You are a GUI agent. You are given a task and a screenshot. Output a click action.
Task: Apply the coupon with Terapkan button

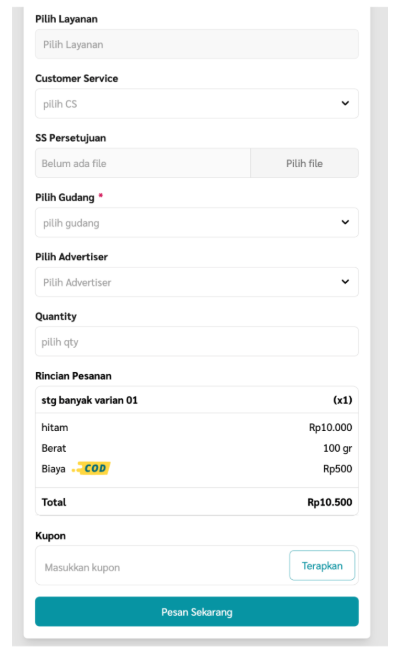[322, 566]
